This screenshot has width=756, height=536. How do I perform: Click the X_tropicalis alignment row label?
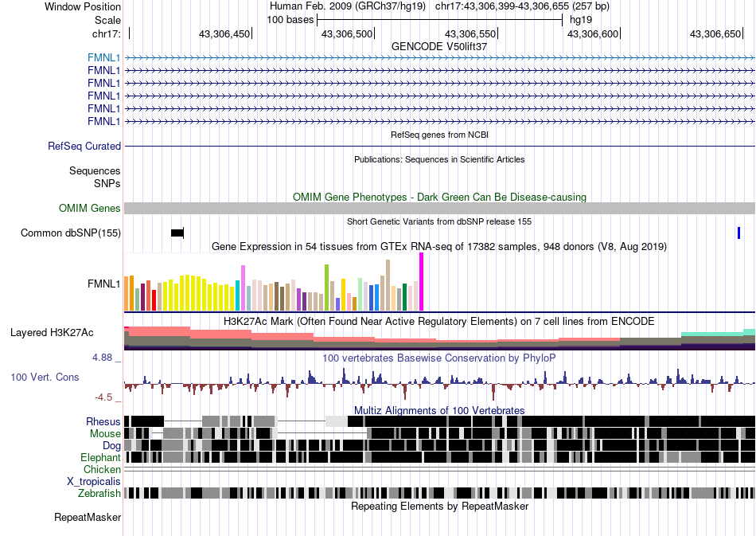click(x=94, y=482)
